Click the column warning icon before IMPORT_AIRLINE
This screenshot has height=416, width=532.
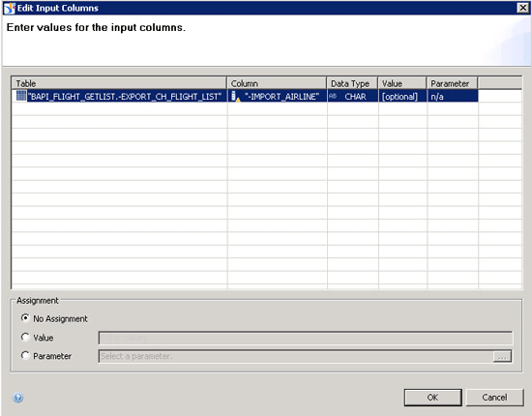(235, 97)
